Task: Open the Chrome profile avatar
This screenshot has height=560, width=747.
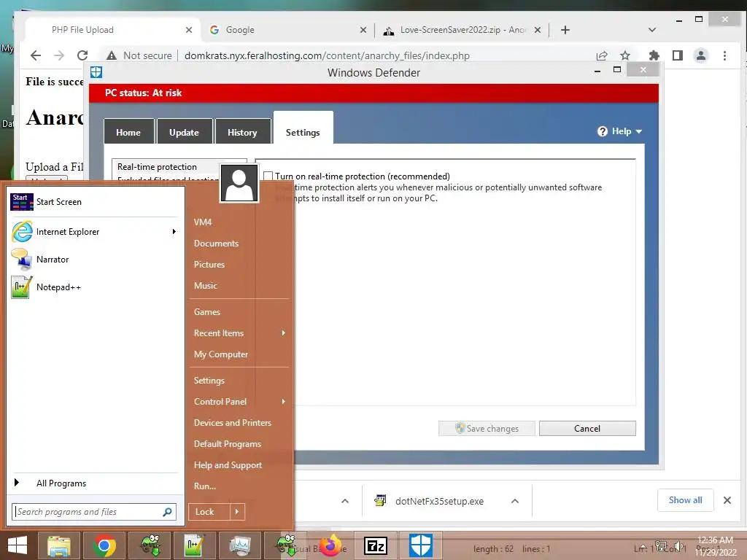Action: coord(701,55)
